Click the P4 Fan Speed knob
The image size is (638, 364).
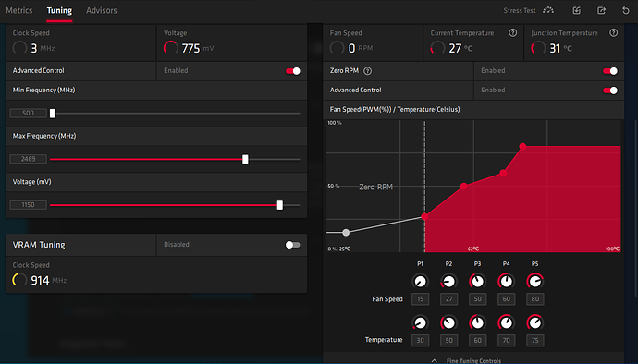506,281
